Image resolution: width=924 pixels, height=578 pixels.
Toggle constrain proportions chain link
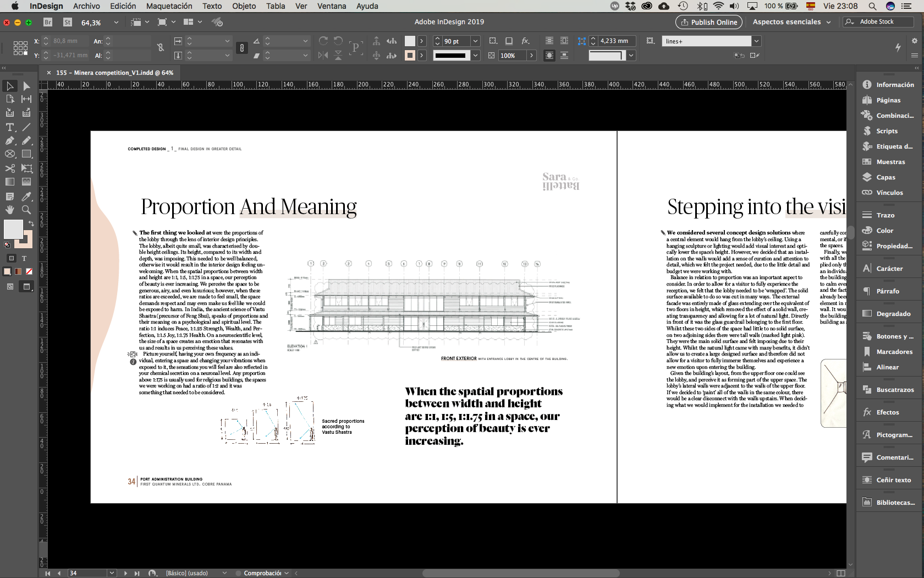161,48
